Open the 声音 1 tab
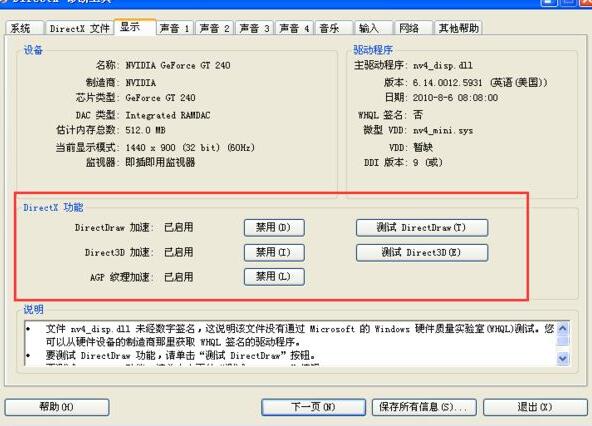 175,28
